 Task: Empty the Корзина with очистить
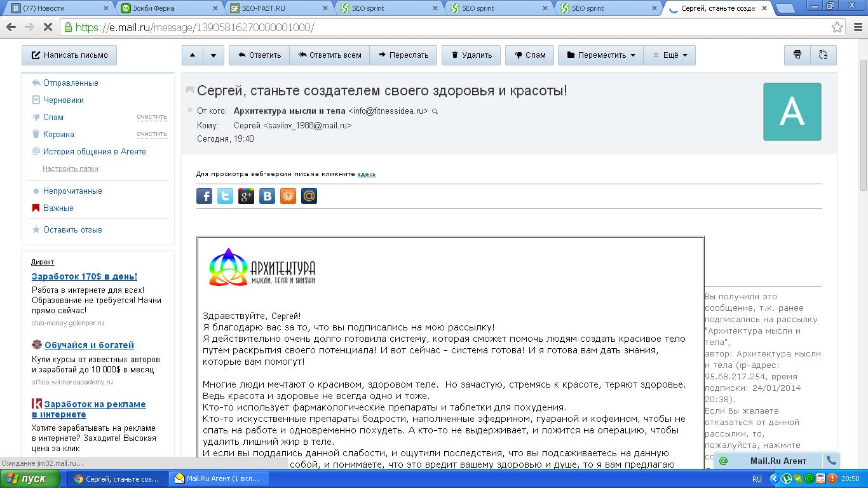(152, 134)
